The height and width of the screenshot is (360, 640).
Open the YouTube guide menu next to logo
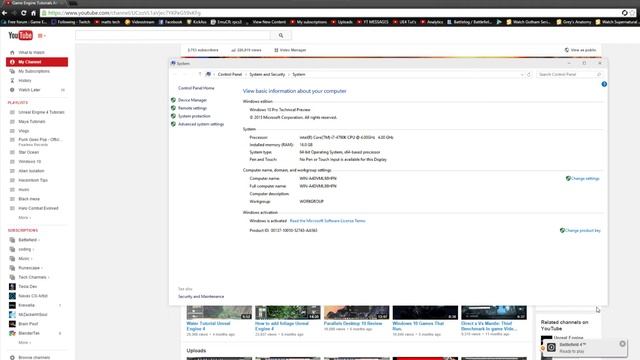point(41,36)
